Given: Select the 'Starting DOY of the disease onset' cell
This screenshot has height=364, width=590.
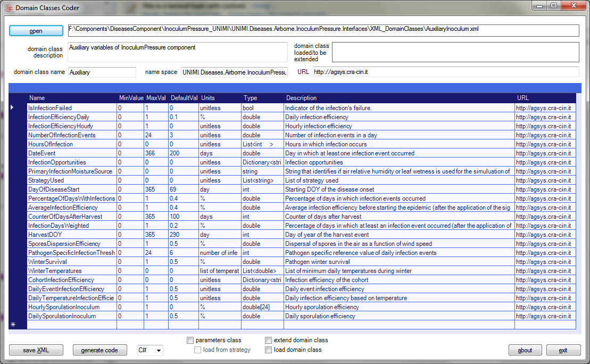Looking at the screenshot, I should click(399, 189).
